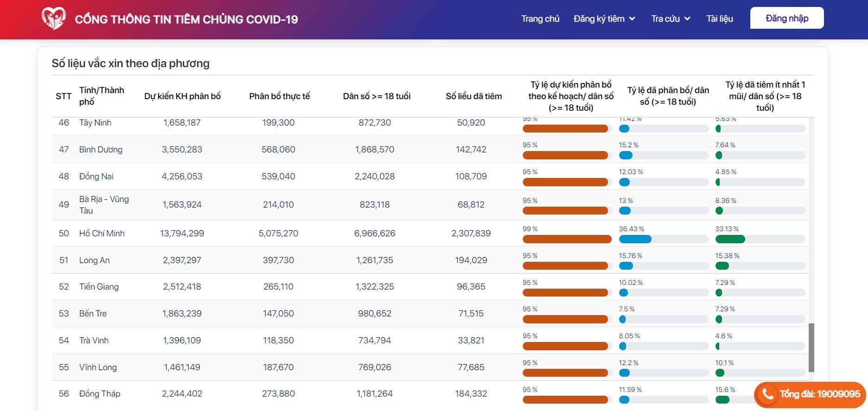
Task: Click Hồ Chí Minh's orange 99% progress bar
Action: (x=567, y=240)
